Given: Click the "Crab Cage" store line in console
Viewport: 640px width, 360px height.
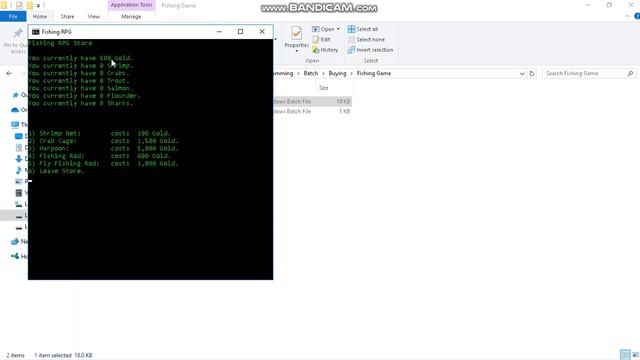Looking at the screenshot, I should (103, 141).
